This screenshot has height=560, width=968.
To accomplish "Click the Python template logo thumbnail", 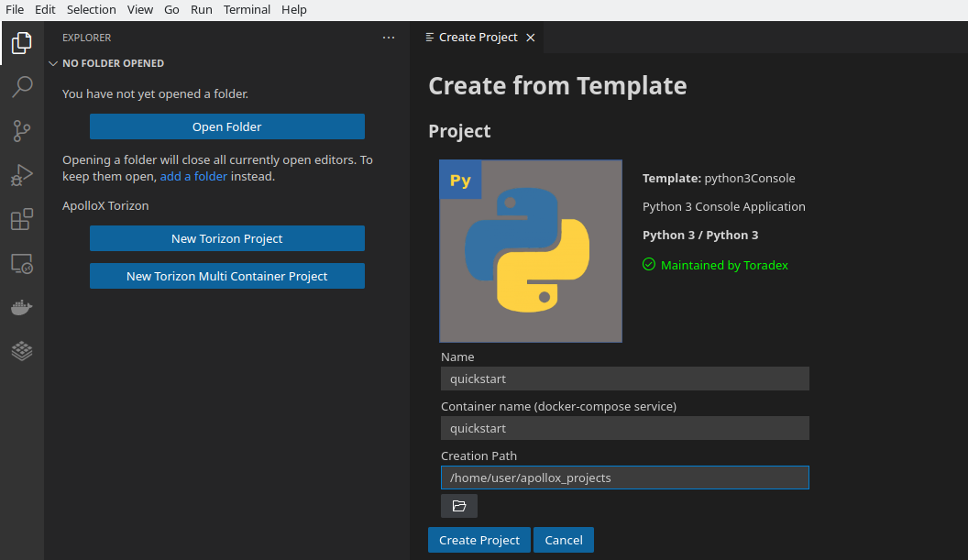I will coord(530,250).
